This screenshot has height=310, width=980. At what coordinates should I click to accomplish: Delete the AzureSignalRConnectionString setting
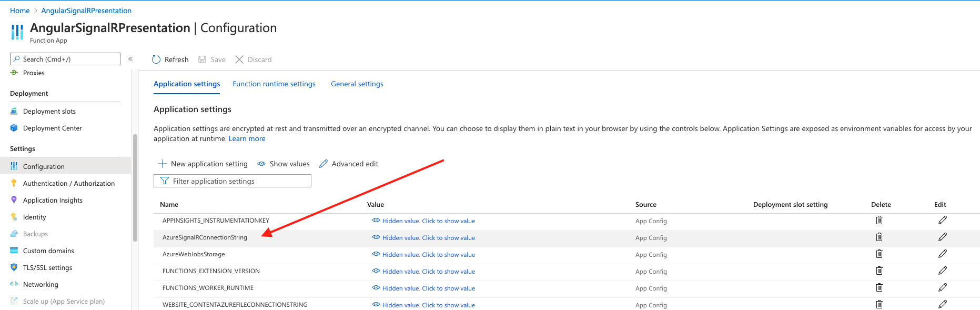click(879, 237)
